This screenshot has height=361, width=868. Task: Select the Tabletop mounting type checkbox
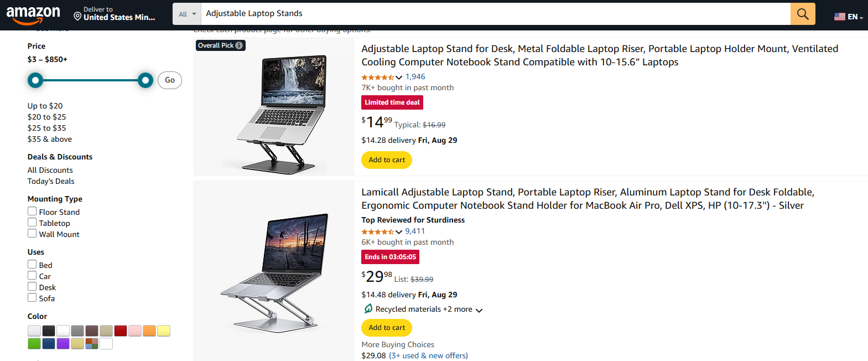click(x=32, y=223)
